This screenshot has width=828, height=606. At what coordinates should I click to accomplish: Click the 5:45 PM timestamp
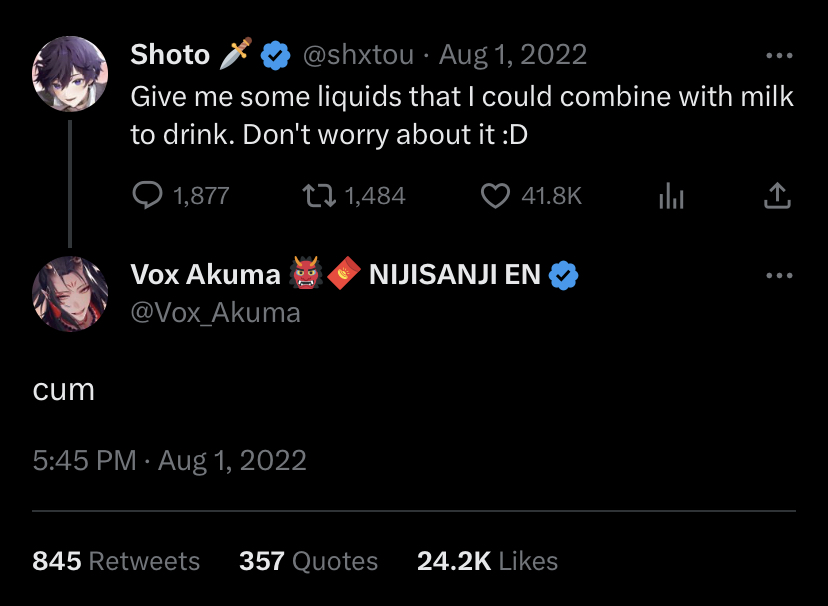tap(84, 460)
